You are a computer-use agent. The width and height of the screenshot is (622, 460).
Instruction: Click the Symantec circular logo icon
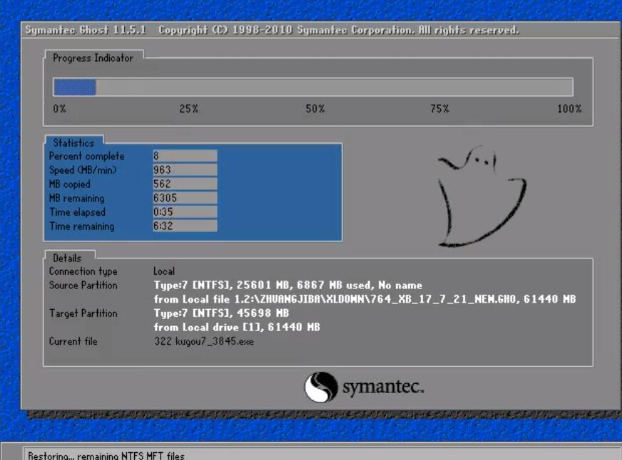click(320, 387)
